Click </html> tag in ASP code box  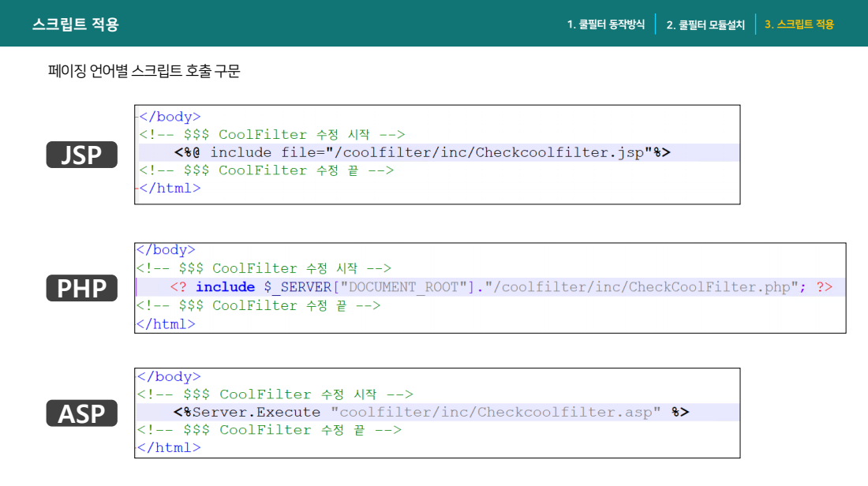(169, 447)
